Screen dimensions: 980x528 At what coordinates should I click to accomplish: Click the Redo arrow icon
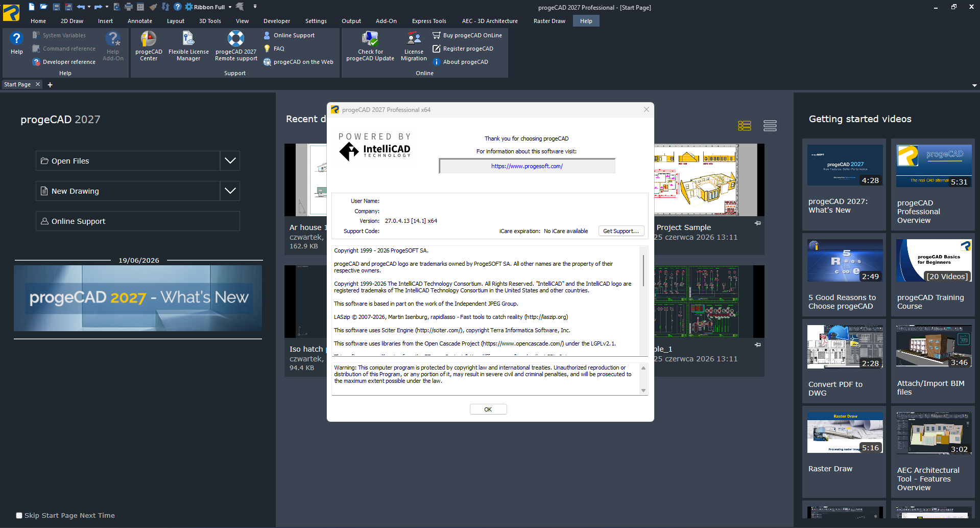[x=98, y=7]
